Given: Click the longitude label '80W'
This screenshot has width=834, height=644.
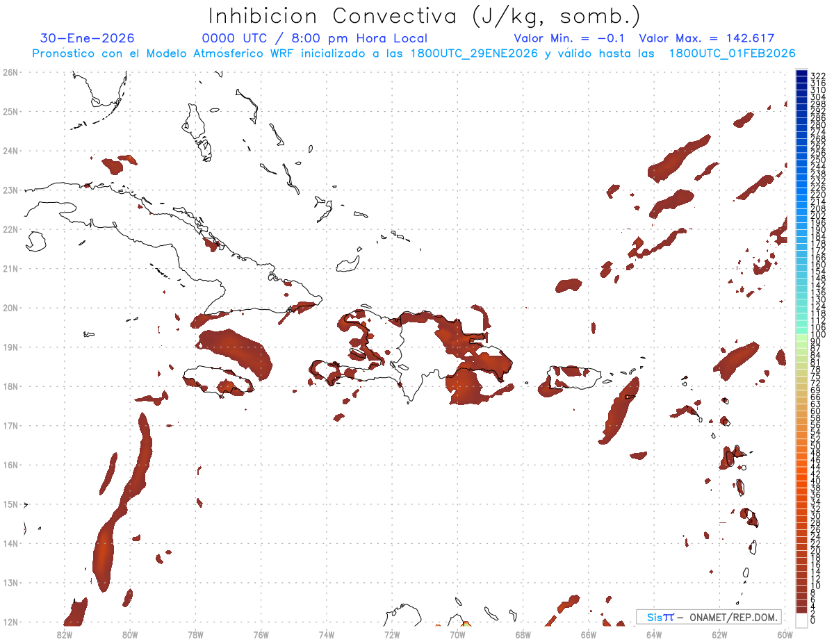Looking at the screenshot, I should (130, 634).
